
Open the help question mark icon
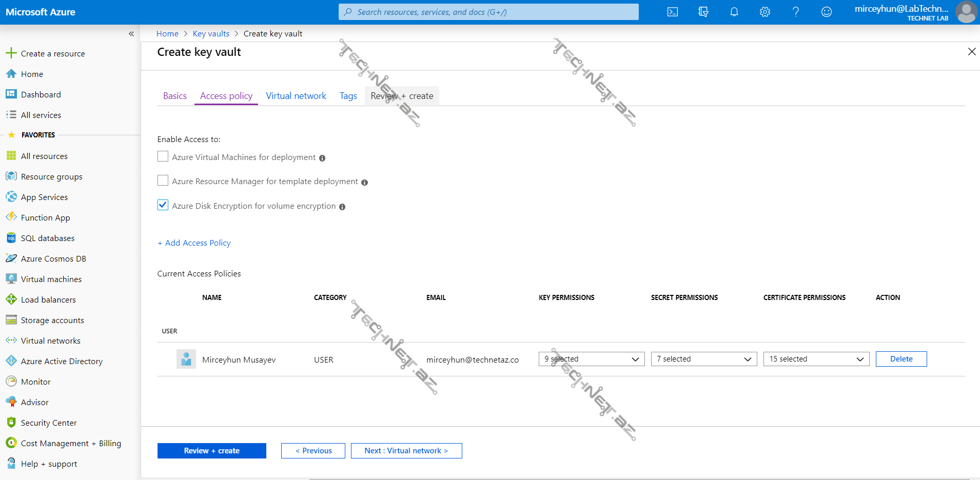(x=795, y=12)
